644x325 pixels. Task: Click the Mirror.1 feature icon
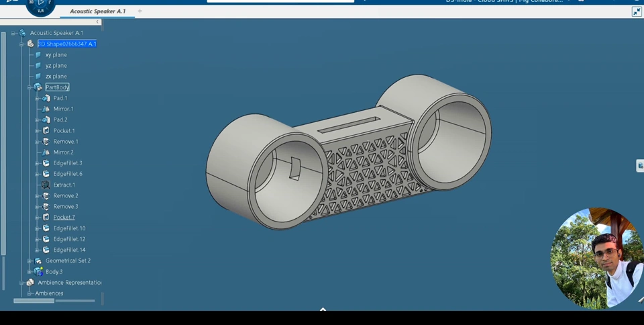click(46, 109)
